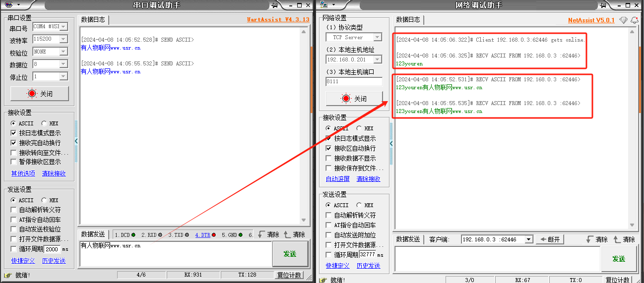Viewport: 644px width, 283px height.
Task: Click 清除接收 link in UartAssist
Action: [x=54, y=173]
